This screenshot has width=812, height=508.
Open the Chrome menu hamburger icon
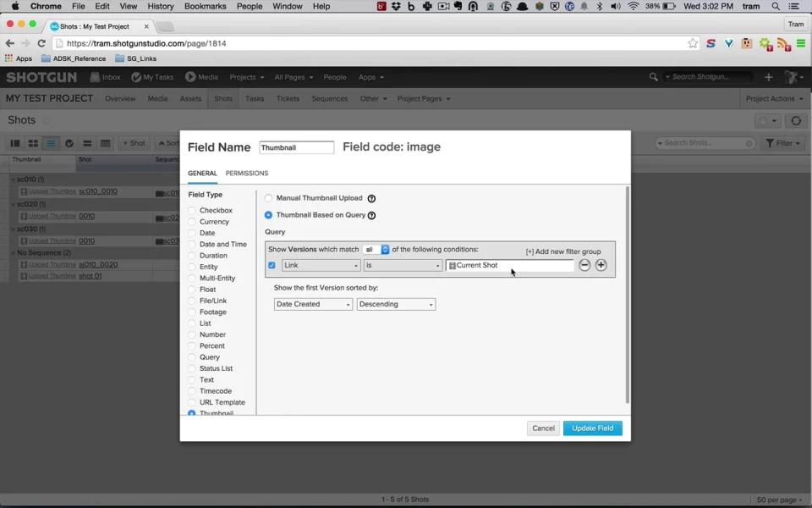[x=801, y=43]
